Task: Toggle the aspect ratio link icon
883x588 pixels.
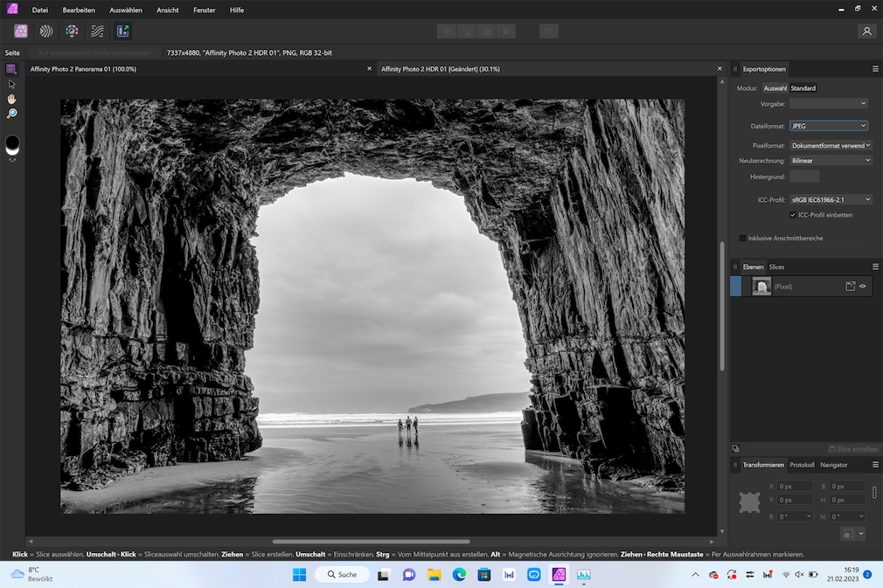Action: click(x=874, y=493)
